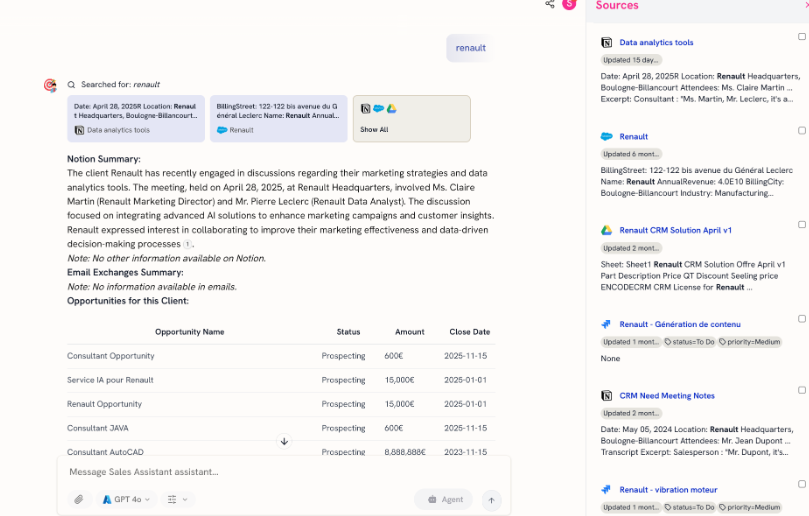Screen dimensions: 809x516
Task: Click the Google Drive icon in Show All card
Action: (x=392, y=108)
